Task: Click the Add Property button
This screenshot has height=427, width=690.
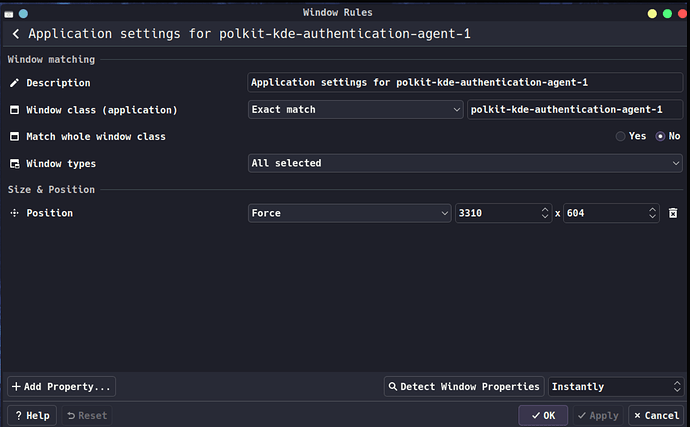Action: [62, 386]
